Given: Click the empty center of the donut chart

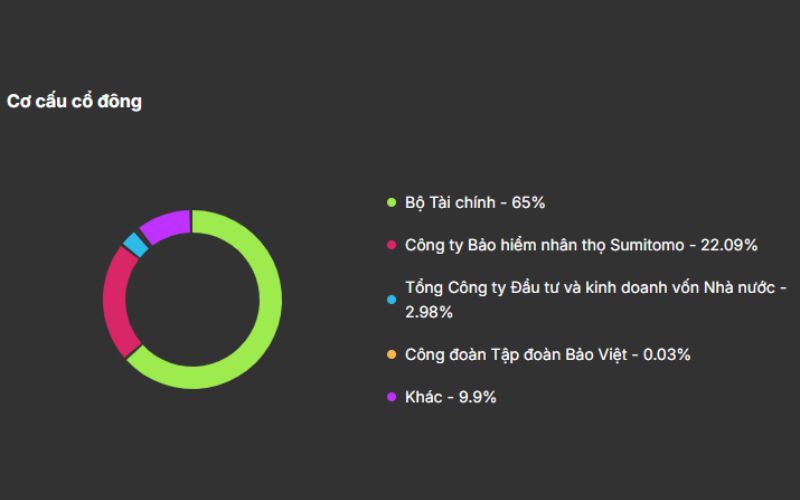Looking at the screenshot, I should (x=192, y=298).
